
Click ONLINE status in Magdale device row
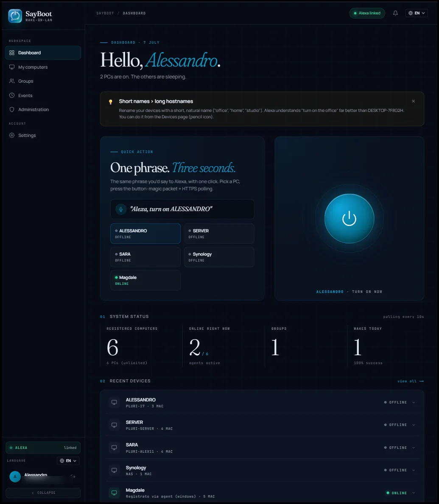(x=397, y=493)
